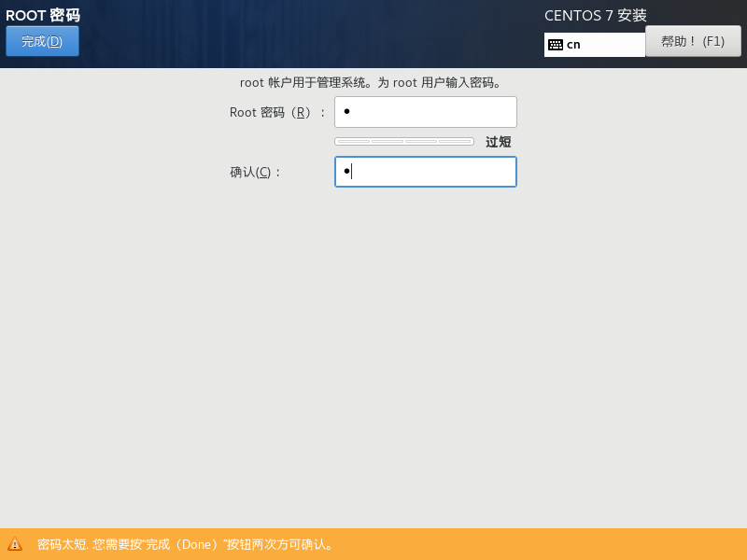
Task: Click the root 帐户用于管理系统 description text
Action: [x=371, y=83]
